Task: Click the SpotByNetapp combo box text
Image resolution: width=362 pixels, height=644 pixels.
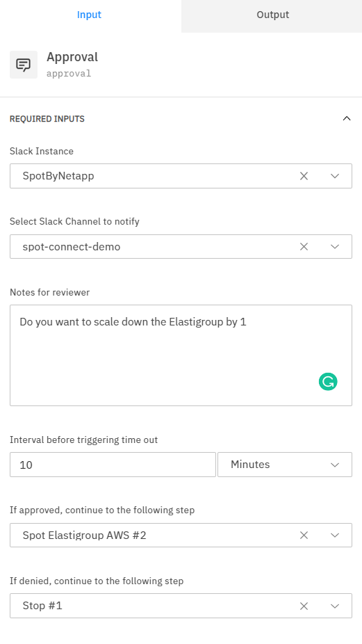Action: tap(58, 176)
